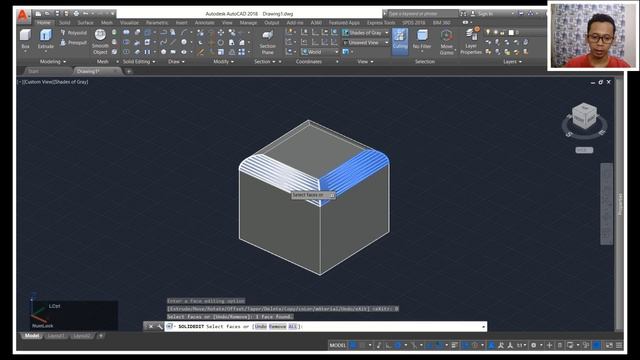Expand the Solid Editing panel
The width and height of the screenshot is (640, 360).
coord(139,62)
